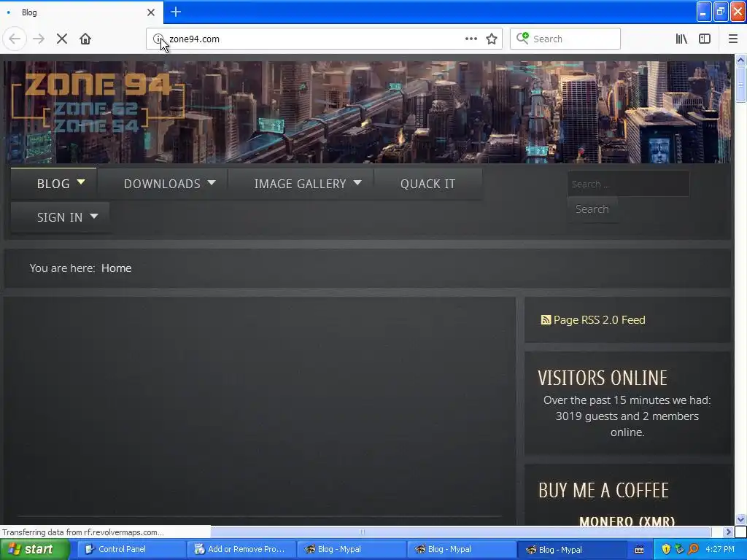Click the search engine magnifier icon

pyautogui.click(x=522, y=38)
